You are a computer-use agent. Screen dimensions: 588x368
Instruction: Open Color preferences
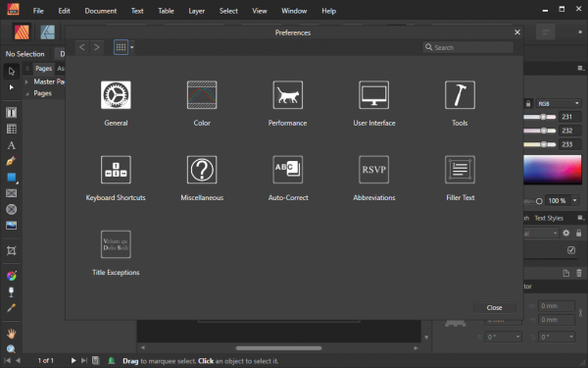click(202, 95)
